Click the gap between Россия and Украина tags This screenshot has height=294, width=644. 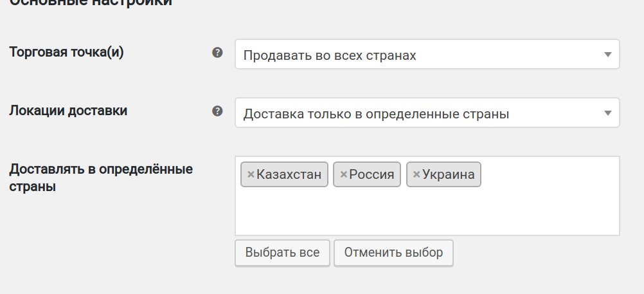404,174
